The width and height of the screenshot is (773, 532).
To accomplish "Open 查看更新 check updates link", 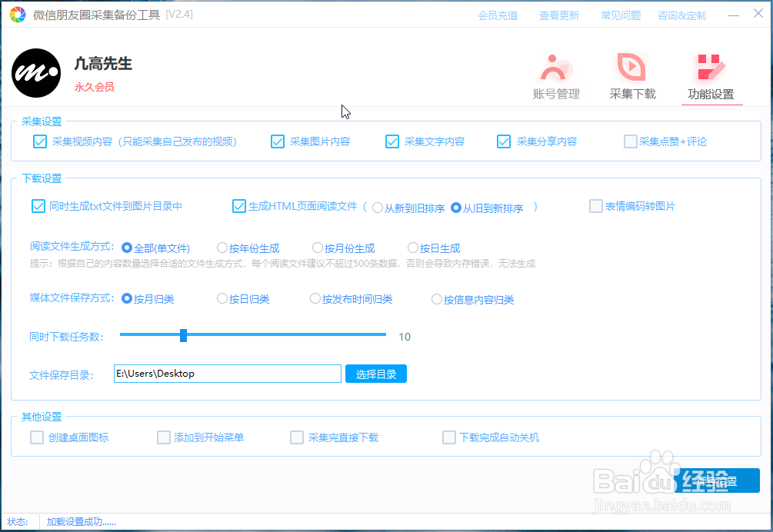I will [x=559, y=16].
